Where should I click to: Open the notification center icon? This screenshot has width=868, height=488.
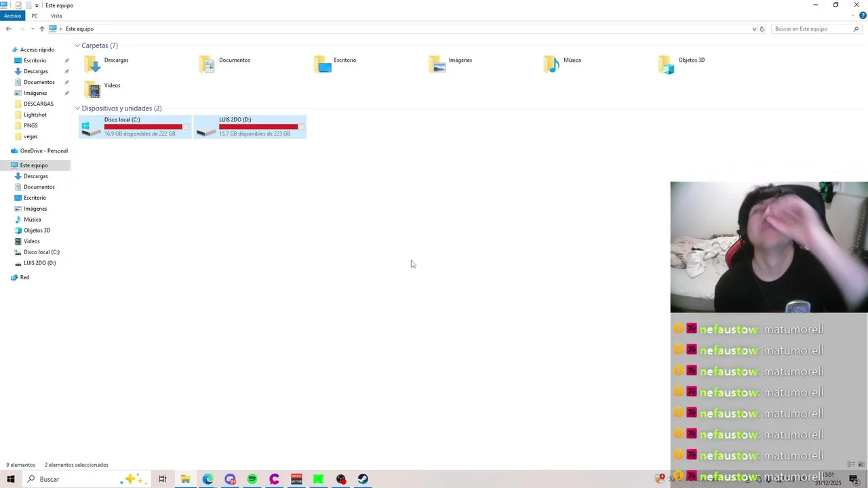tap(854, 479)
